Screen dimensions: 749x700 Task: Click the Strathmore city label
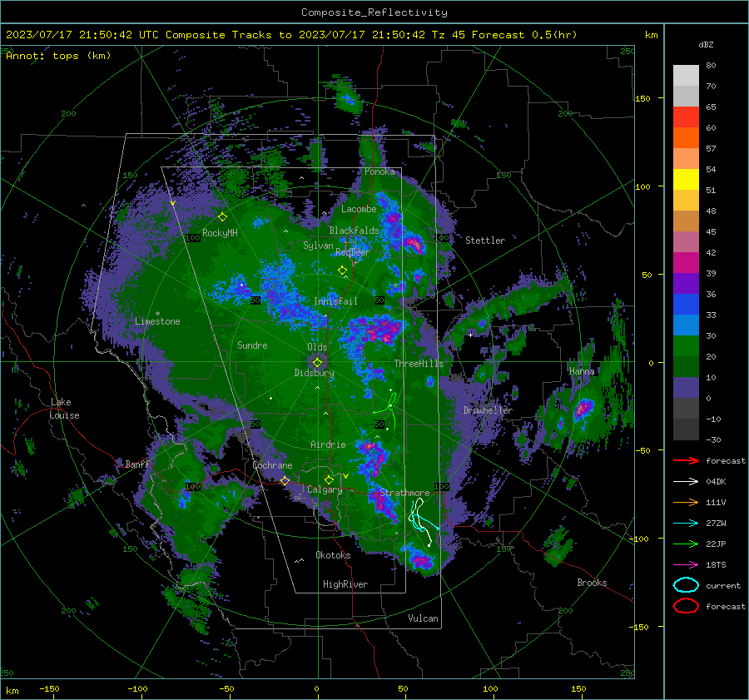click(x=404, y=493)
